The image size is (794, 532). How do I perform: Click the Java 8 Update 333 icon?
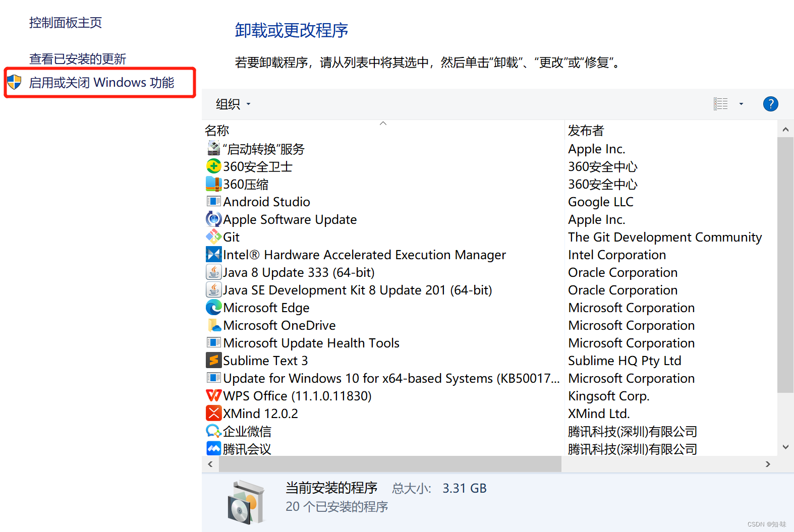tap(214, 272)
